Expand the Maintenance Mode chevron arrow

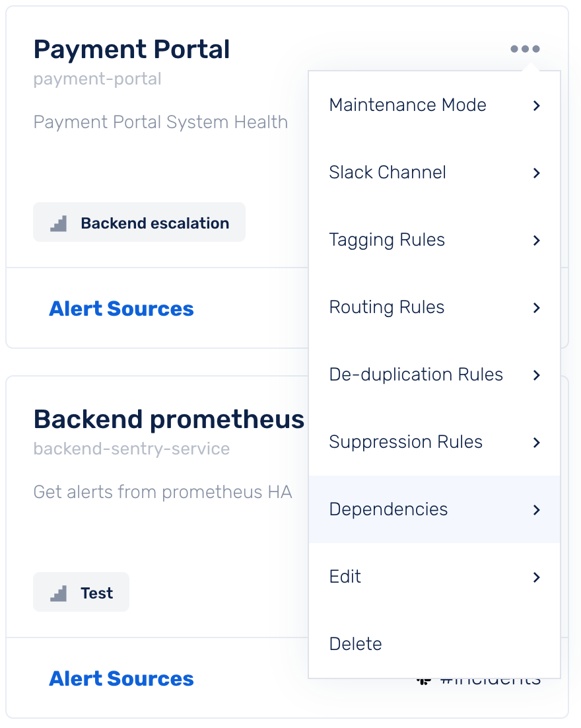[537, 106]
